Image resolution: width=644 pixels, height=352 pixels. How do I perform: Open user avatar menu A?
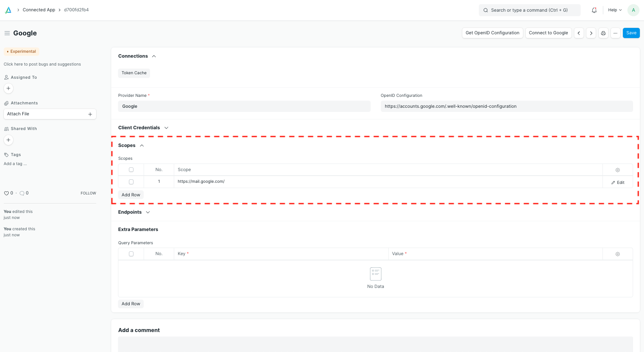click(633, 10)
